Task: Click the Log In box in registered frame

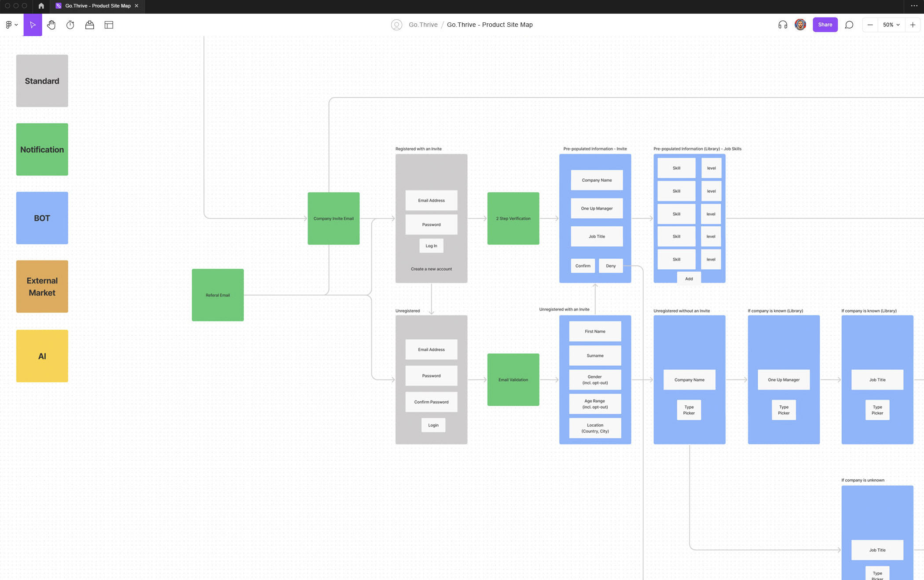Action: pyautogui.click(x=431, y=246)
